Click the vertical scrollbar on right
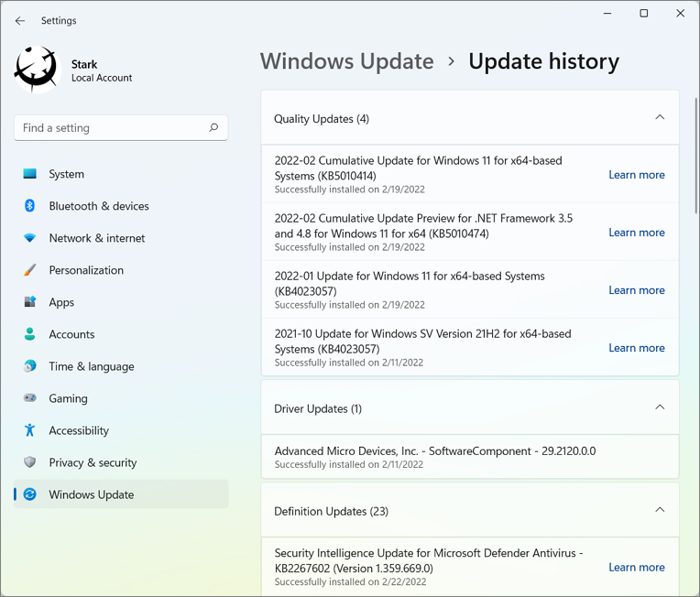700x597 pixels. 696,157
